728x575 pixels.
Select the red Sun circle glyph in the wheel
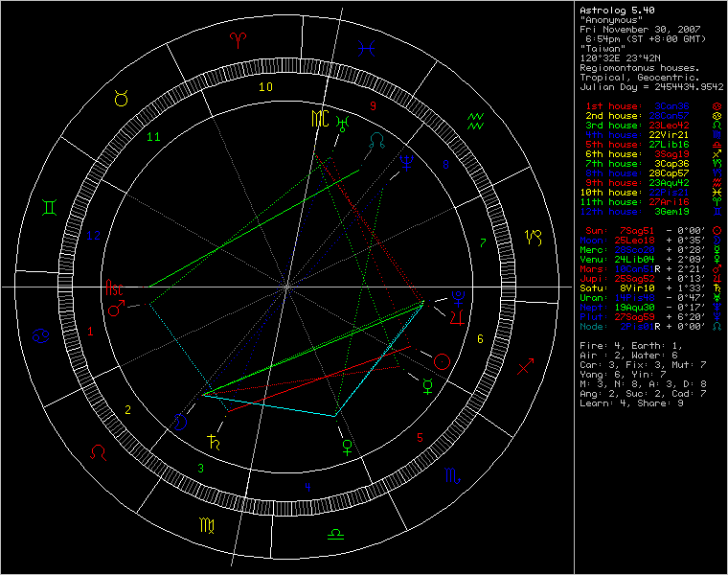pyautogui.click(x=442, y=361)
